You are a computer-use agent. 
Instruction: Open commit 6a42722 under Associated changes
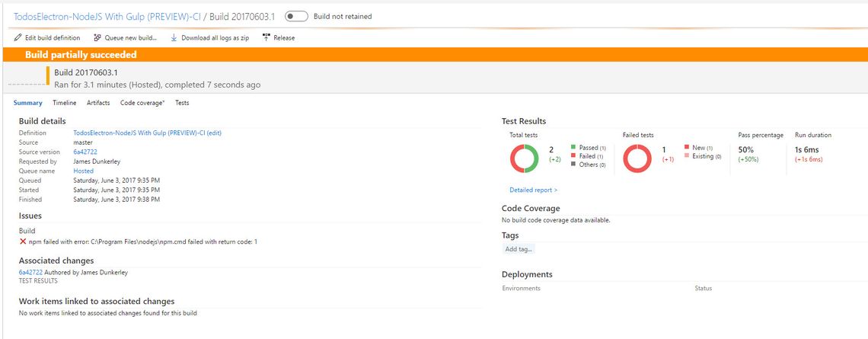30,273
